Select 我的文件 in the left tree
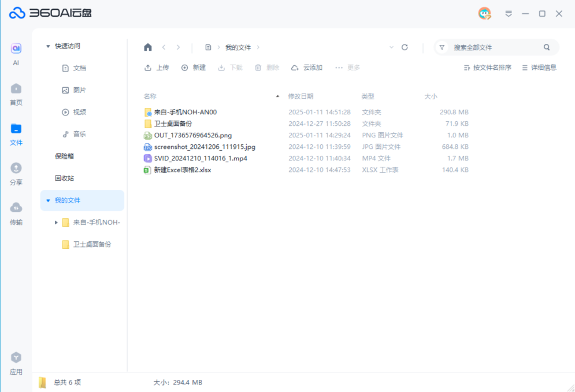This screenshot has width=575, height=392. tap(82, 200)
